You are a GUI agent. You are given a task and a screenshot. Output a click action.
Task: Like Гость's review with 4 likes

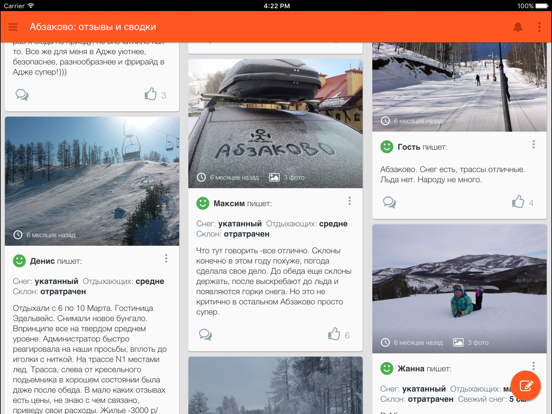(518, 202)
